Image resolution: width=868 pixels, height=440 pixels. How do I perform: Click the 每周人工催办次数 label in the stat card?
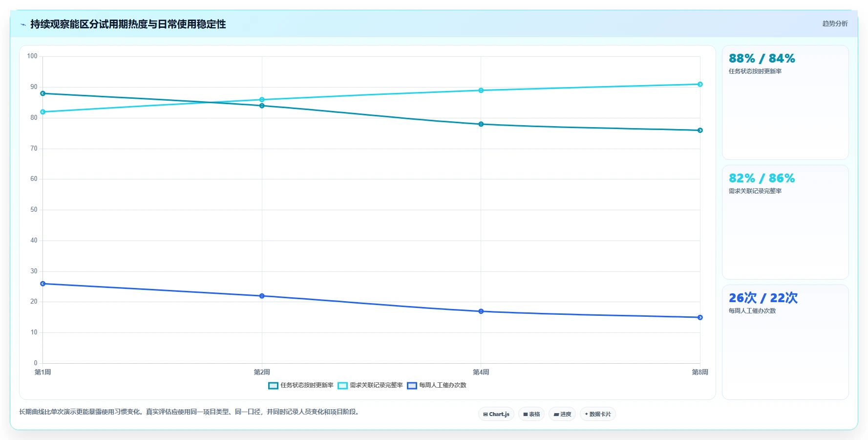[x=752, y=311]
